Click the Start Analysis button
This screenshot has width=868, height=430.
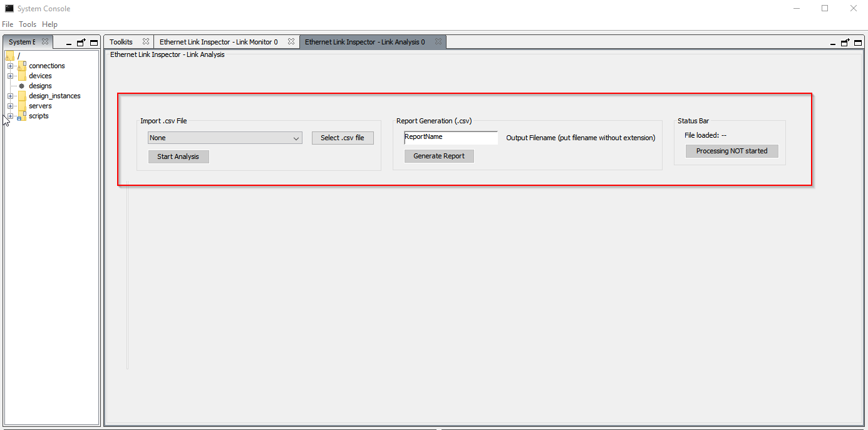178,156
